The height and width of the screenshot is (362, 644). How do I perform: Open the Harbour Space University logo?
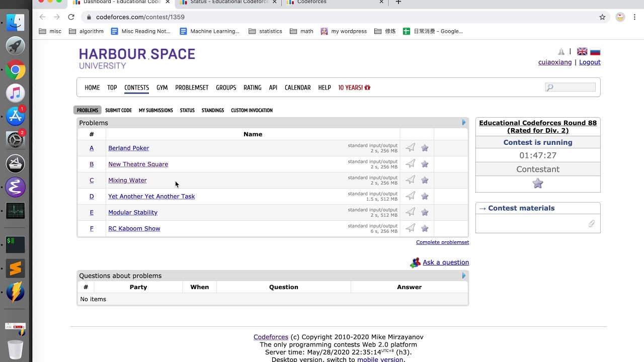(137, 58)
